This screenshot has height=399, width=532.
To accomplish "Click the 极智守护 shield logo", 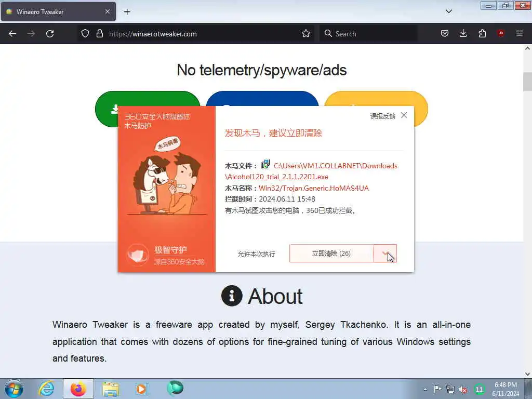I will point(138,255).
